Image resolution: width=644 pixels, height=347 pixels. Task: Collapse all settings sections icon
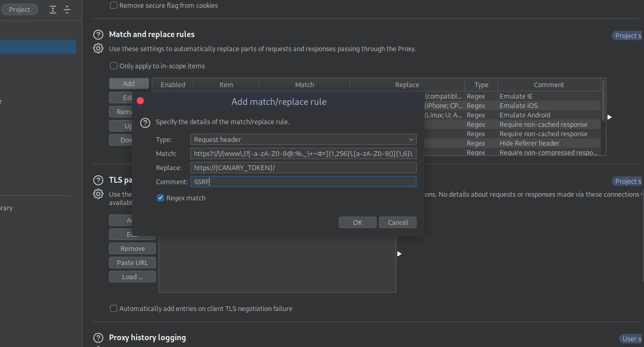pos(67,9)
